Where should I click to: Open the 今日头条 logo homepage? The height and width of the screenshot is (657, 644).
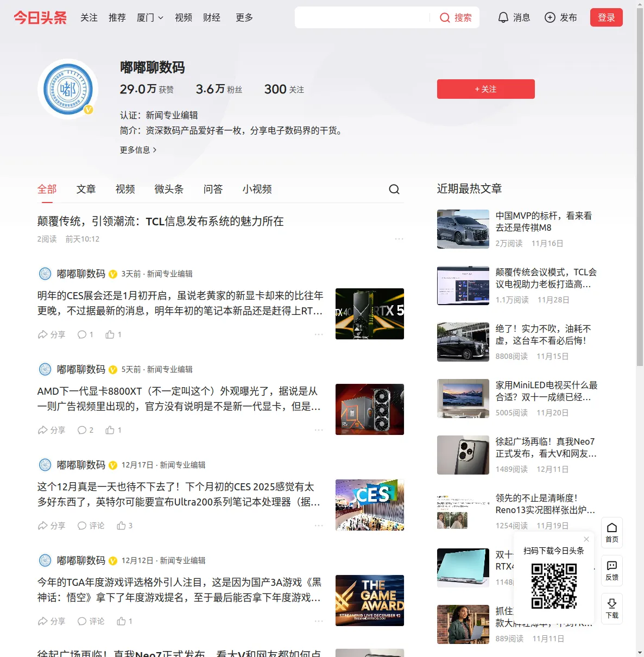[x=40, y=17]
